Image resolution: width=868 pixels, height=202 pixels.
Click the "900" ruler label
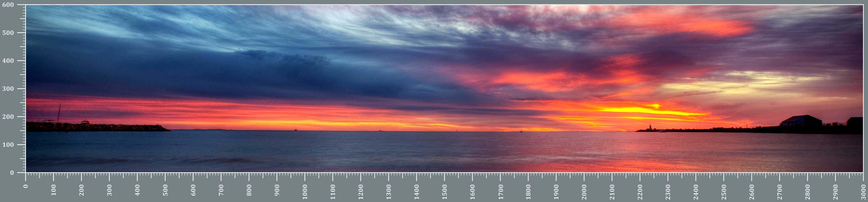point(277,190)
